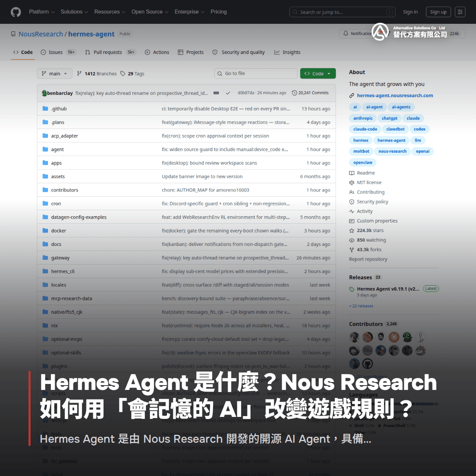Switch to the Issues tab
Image resolution: width=476 pixels, height=476 pixels.
pyautogui.click(x=59, y=52)
